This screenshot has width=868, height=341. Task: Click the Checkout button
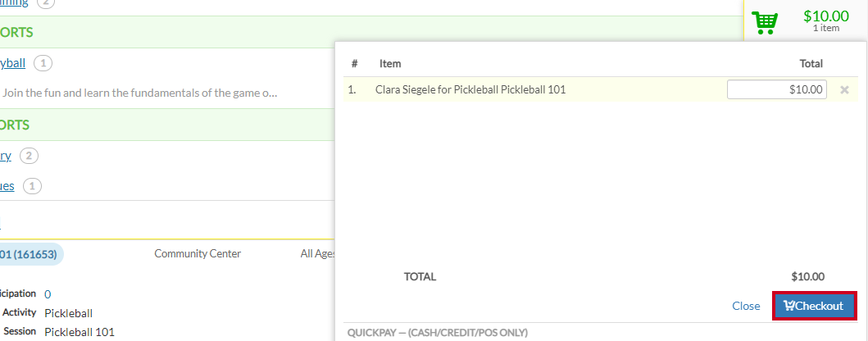tap(814, 306)
